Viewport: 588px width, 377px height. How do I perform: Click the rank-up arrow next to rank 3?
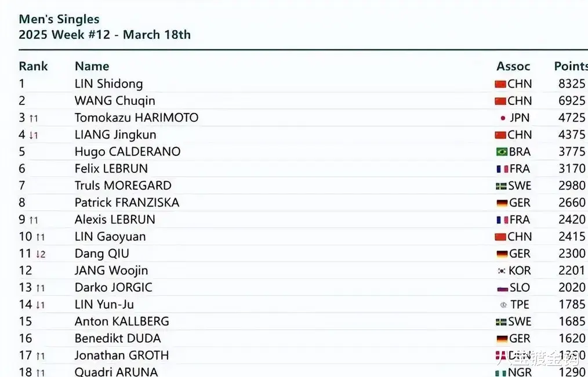pos(34,118)
